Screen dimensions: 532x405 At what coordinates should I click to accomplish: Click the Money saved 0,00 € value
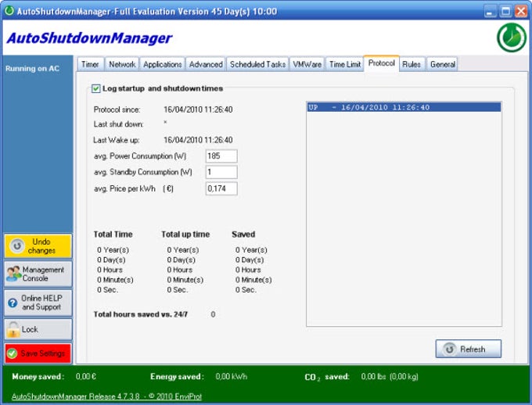86,377
